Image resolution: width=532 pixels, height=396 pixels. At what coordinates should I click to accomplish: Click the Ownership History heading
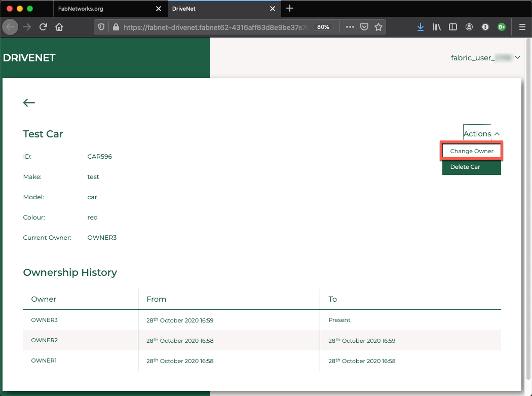point(70,272)
